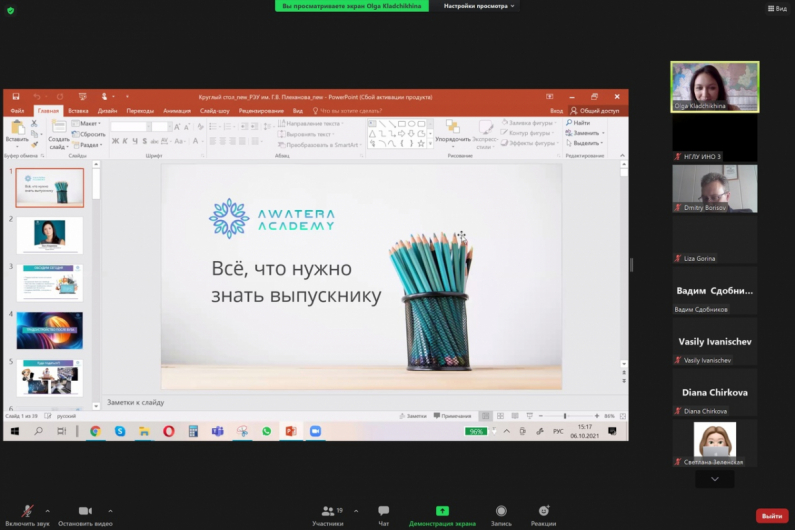The image size is (795, 530).
Task: Click the zoom in plus button
Action: (x=597, y=416)
